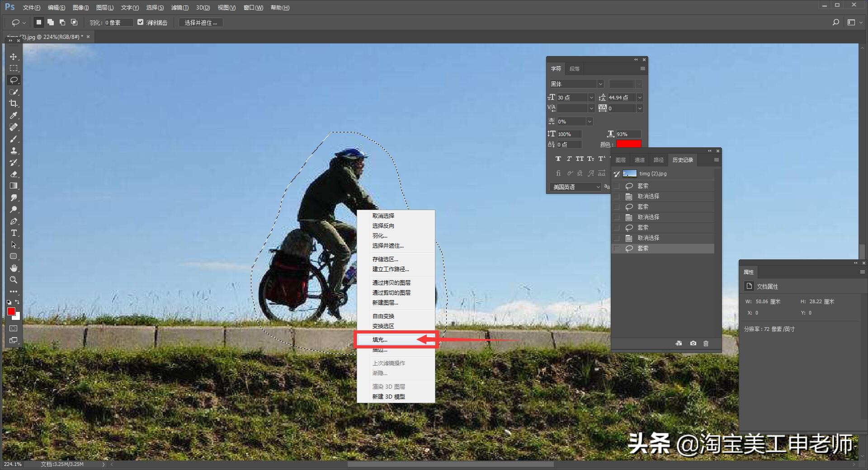Click the red text color swatch

[628, 144]
